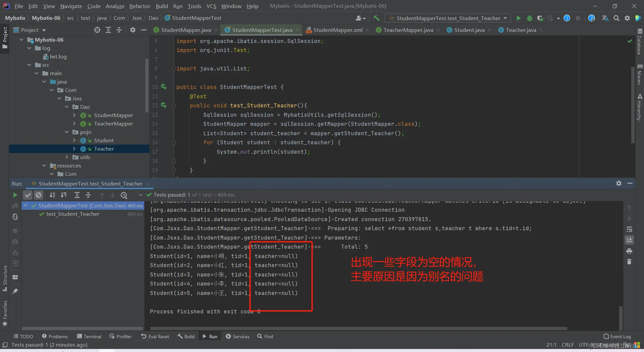This screenshot has height=352, width=644.
Task: Switch to the StudentMapper.xml tab
Action: (337, 30)
